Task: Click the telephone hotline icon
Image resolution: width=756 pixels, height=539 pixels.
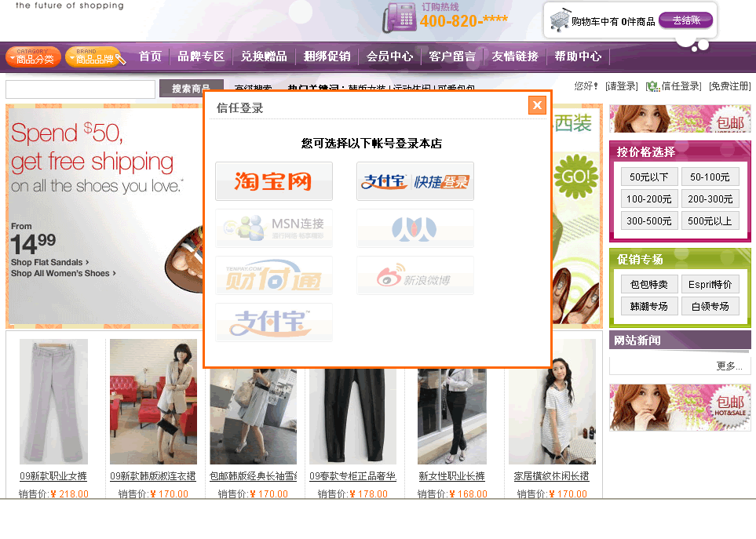Action: [x=400, y=17]
